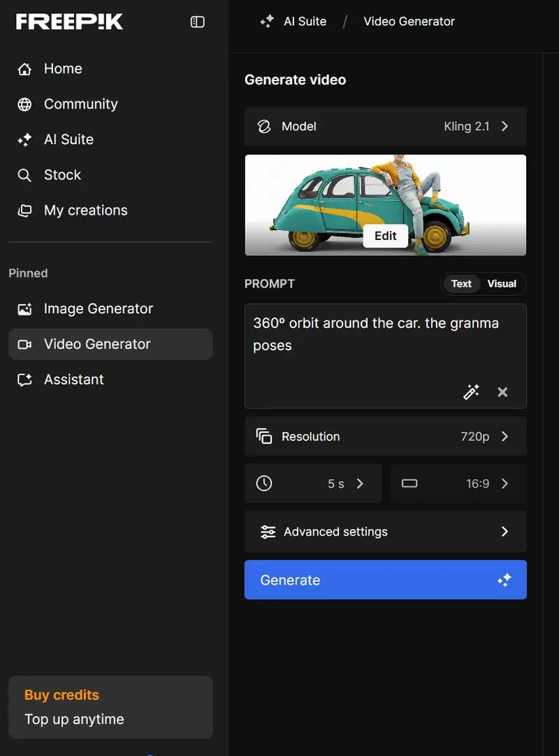Click the Video Generator camera icon

24,344
